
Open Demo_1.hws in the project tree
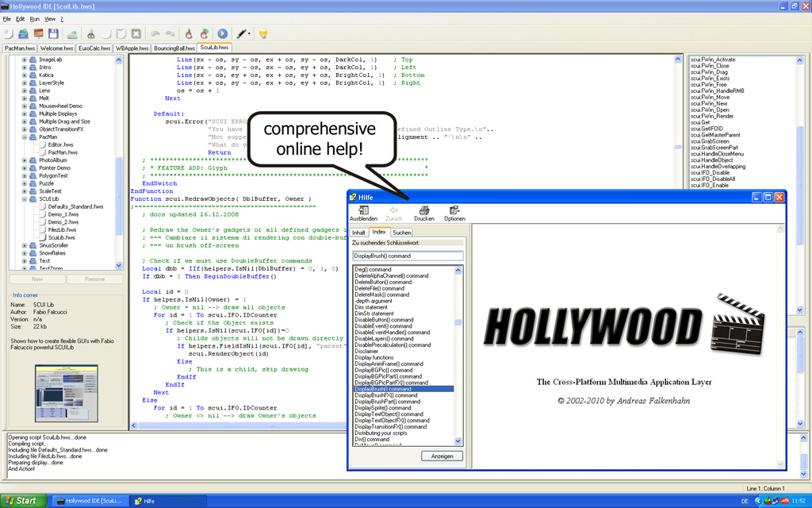(x=63, y=214)
